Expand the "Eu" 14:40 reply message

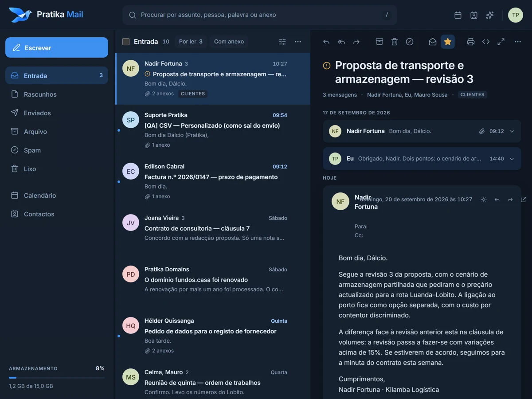[422, 159]
